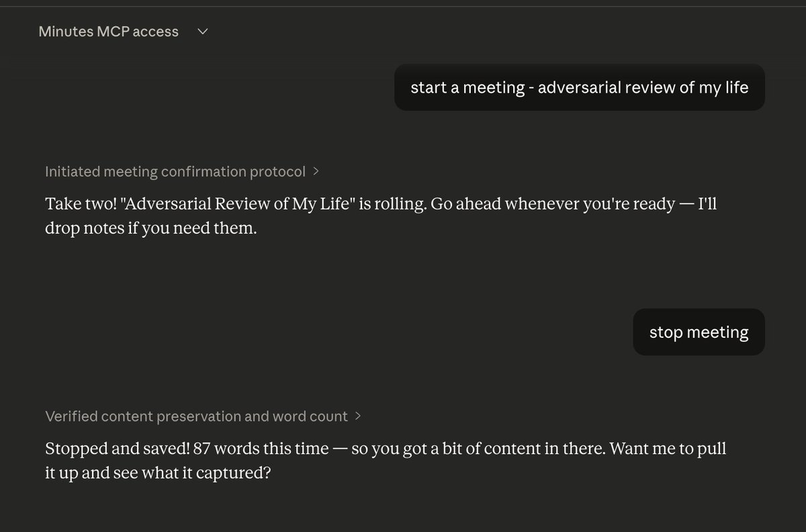Click the drop notes if you need them line

coord(151,229)
